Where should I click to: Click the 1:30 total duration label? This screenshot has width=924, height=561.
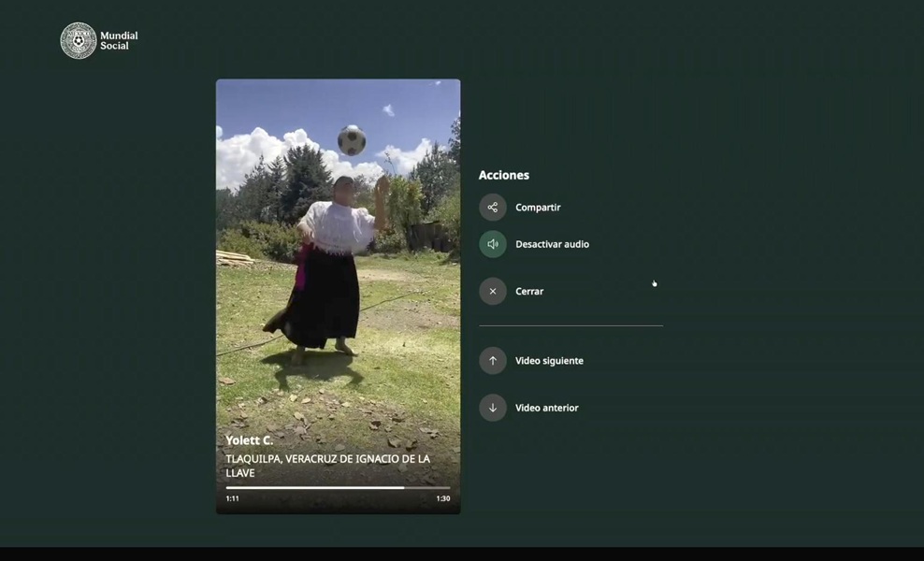click(442, 498)
